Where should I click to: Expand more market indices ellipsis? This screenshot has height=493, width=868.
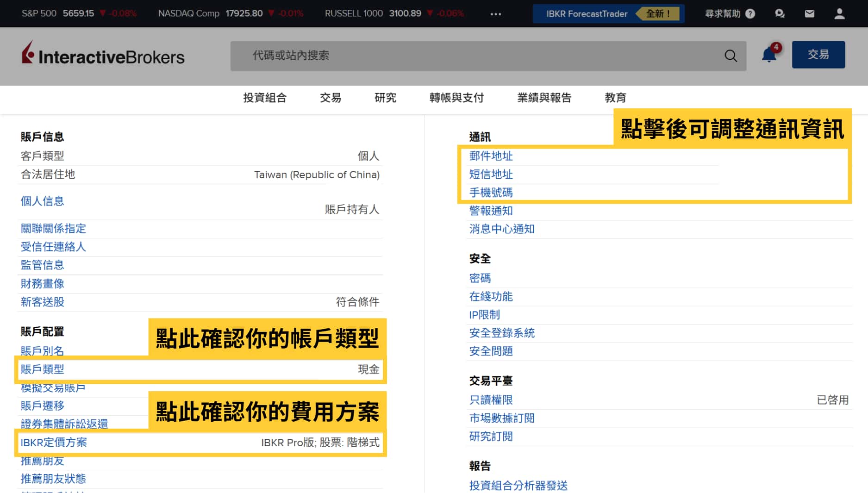[496, 14]
